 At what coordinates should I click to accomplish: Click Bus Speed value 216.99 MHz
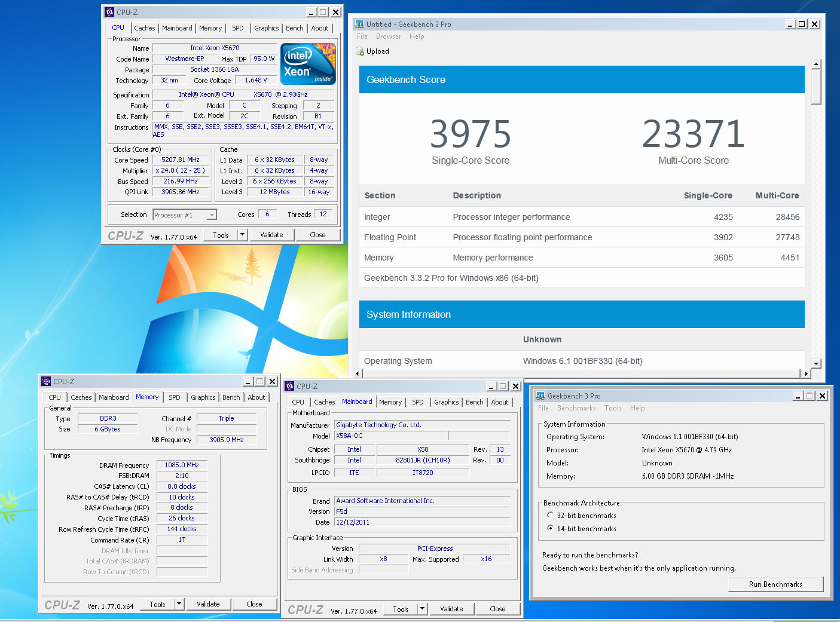point(181,181)
